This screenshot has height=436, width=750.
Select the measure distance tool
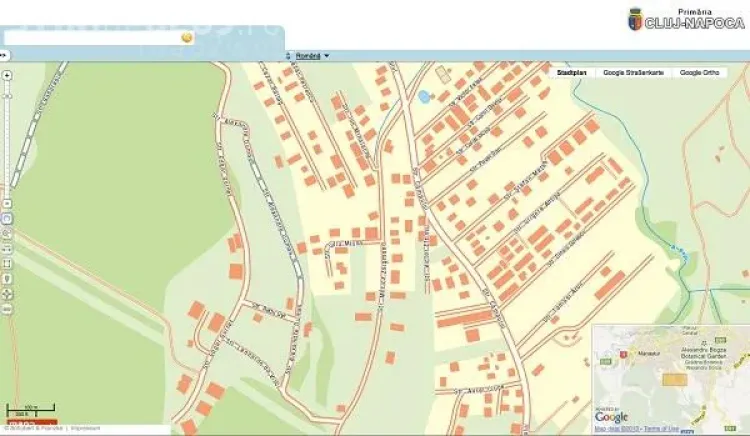coord(7,249)
